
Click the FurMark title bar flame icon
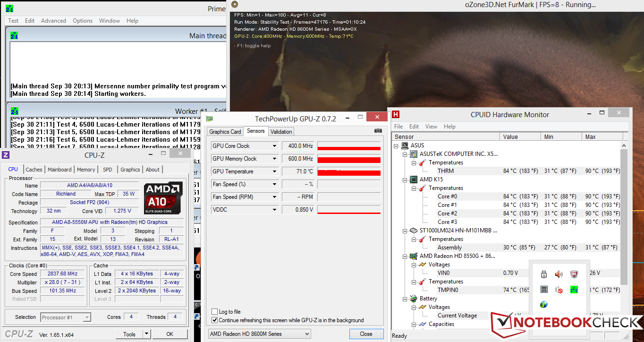(235, 5)
